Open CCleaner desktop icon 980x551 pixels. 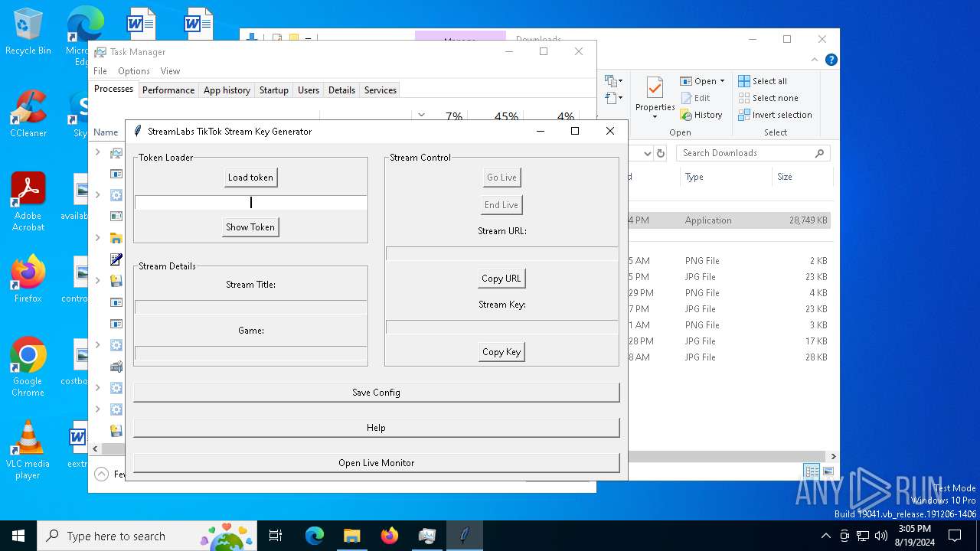pos(28,113)
